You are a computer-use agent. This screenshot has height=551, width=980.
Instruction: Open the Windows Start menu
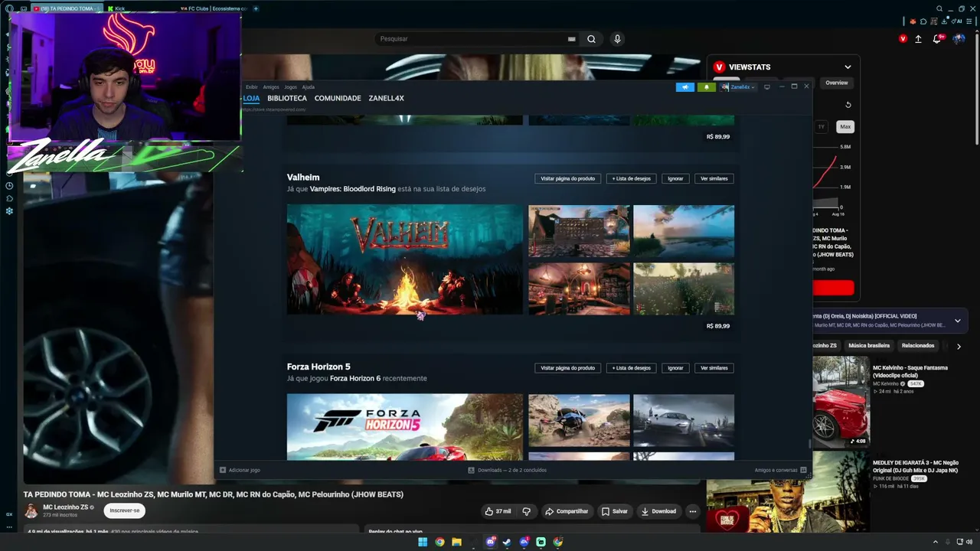click(423, 542)
